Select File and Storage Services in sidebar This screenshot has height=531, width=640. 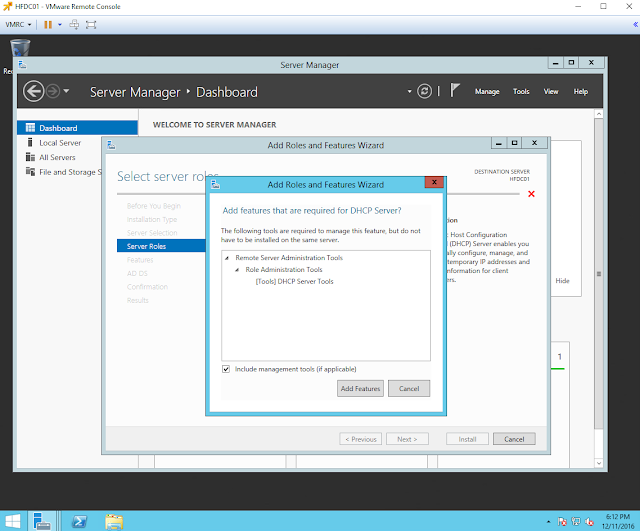point(63,172)
